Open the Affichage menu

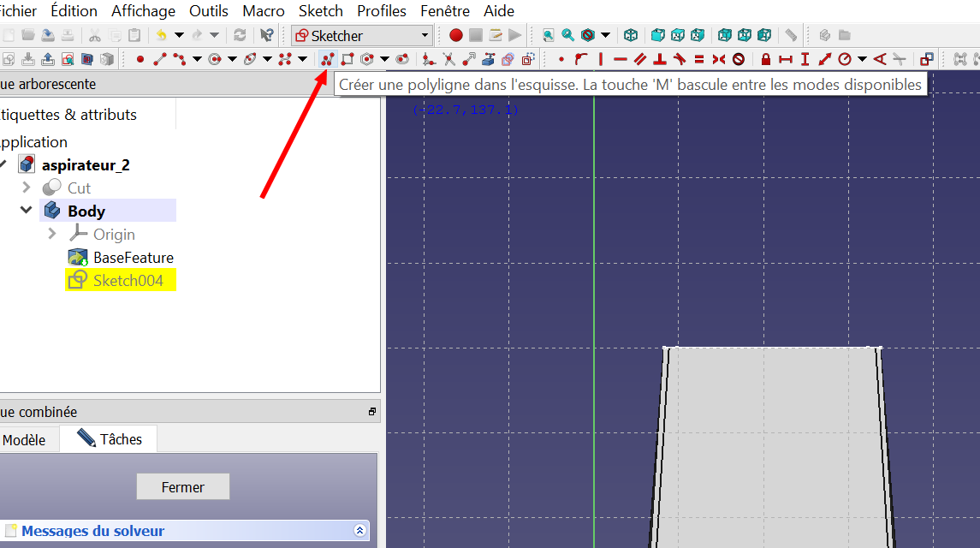point(143,11)
